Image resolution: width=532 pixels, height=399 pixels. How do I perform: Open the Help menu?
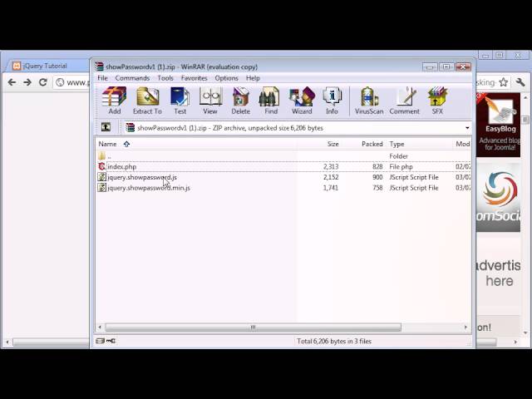coord(253,78)
